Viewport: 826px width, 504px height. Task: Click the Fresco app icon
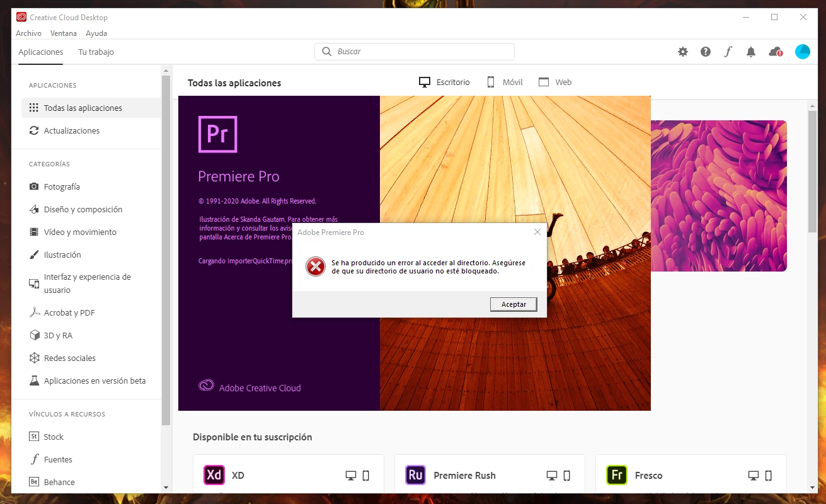coord(617,475)
